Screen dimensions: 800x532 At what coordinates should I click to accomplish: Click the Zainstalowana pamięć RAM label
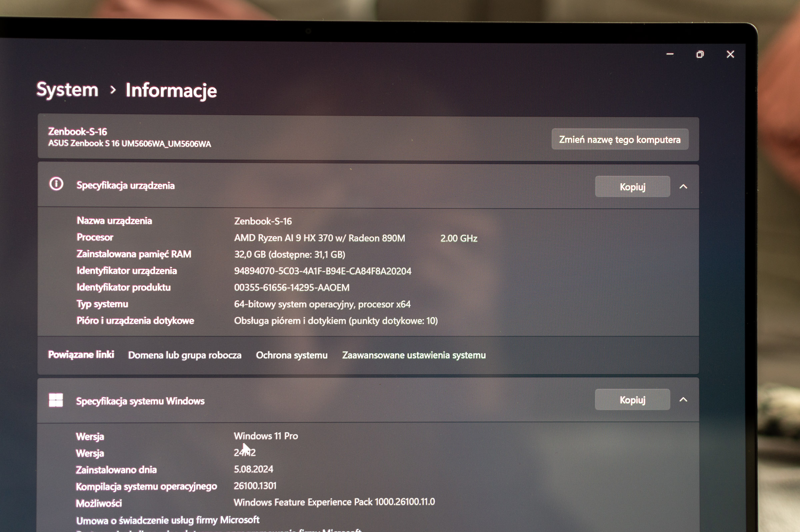coord(134,254)
